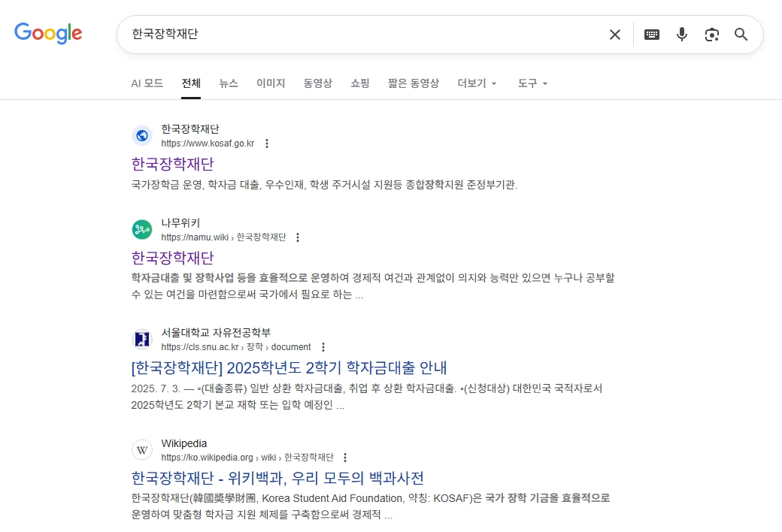Open the three-dot menu beside namu.wiki result
Screen dimensions: 782x532
pyautogui.click(x=298, y=237)
